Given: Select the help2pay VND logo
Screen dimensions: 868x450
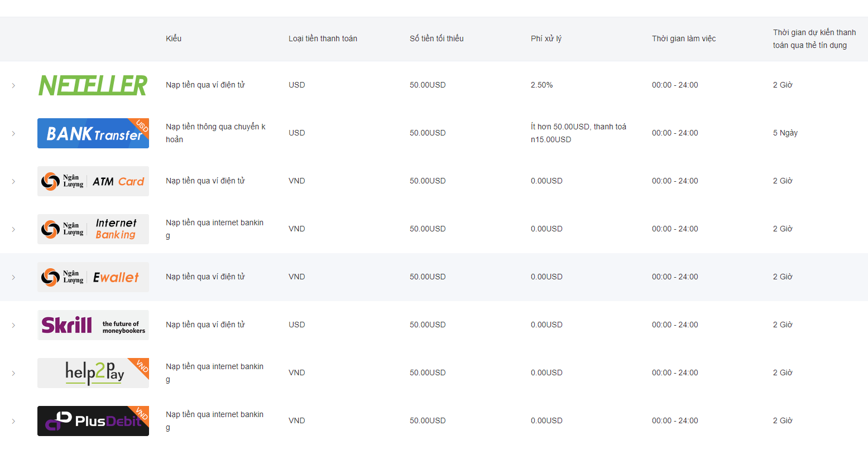Looking at the screenshot, I should 93,373.
